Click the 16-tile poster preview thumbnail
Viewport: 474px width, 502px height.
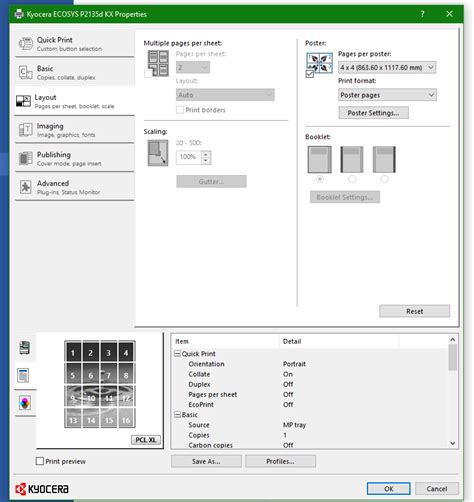[x=100, y=384]
